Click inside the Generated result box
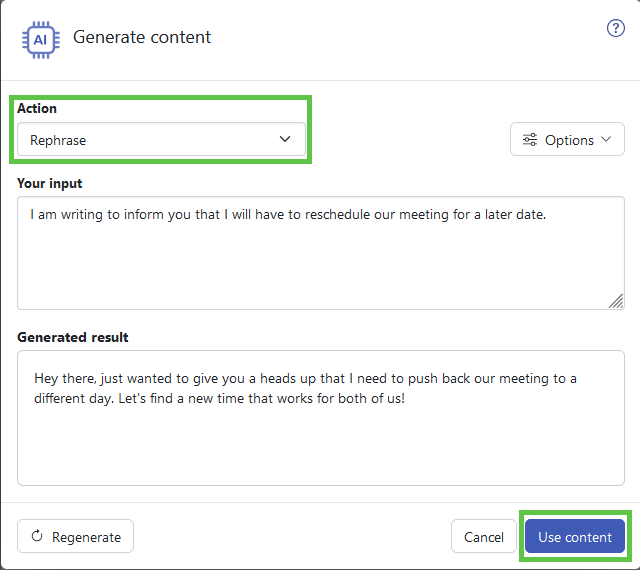This screenshot has width=640, height=570. pyautogui.click(x=321, y=418)
